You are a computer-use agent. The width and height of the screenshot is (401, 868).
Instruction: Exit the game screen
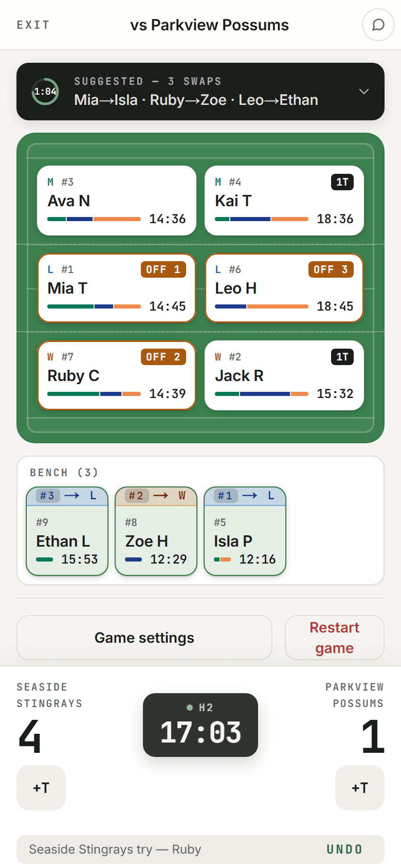(x=33, y=25)
